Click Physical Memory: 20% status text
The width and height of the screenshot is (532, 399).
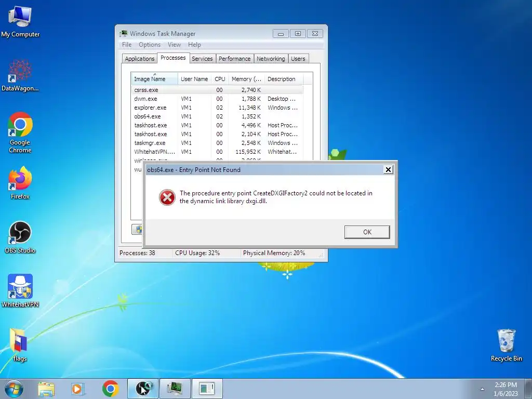(x=274, y=253)
